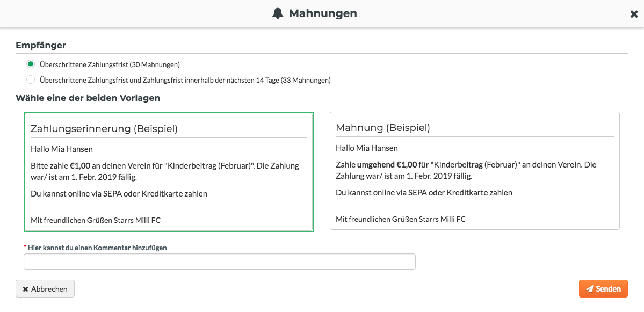This screenshot has height=312, width=644.
Task: Click the 'Mahnungen' dialog title text
Action: coord(323,13)
